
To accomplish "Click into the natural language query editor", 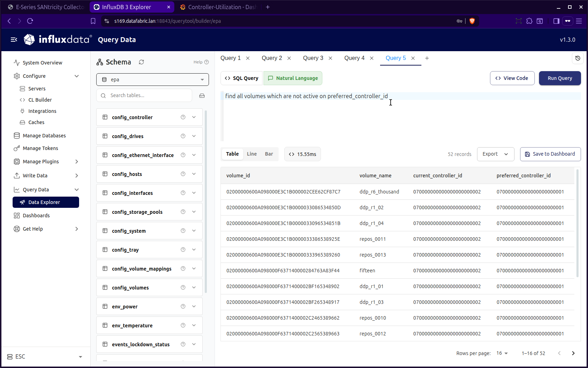I will coord(401,116).
